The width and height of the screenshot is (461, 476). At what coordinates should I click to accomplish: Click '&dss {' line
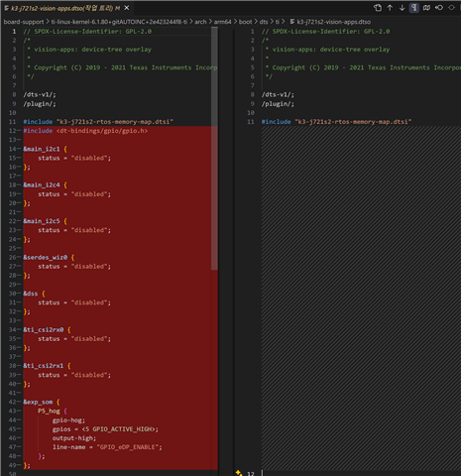point(34,294)
